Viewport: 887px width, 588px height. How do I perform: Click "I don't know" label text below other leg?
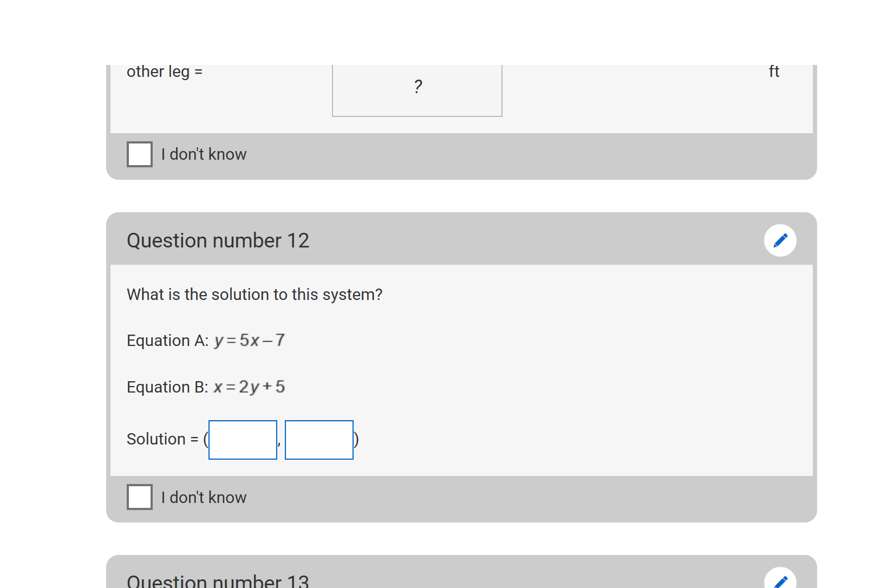click(204, 154)
